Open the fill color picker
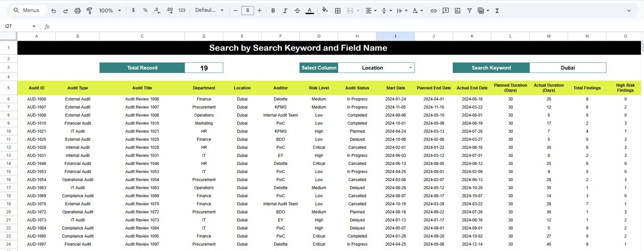The width and height of the screenshot is (644, 251). (x=325, y=11)
